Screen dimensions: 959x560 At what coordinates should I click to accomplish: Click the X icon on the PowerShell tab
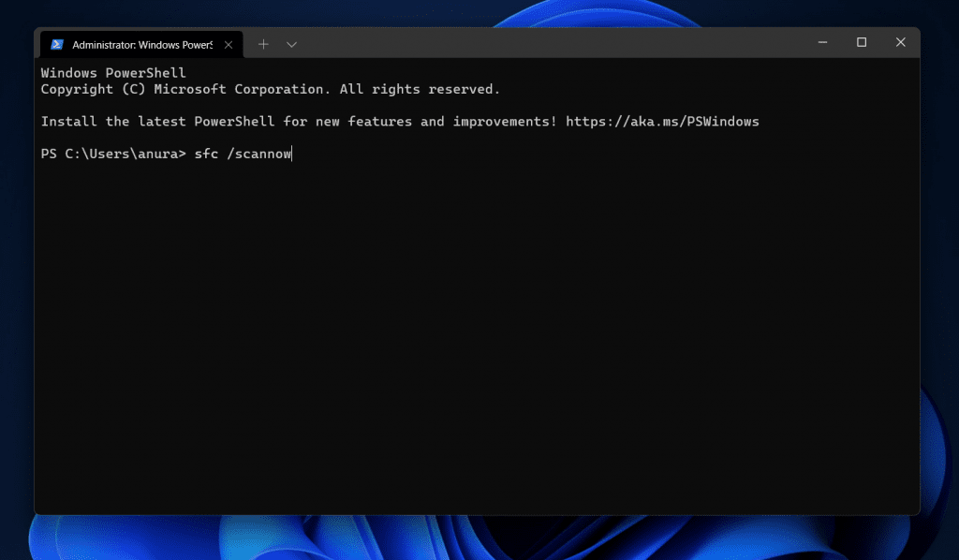(x=228, y=43)
